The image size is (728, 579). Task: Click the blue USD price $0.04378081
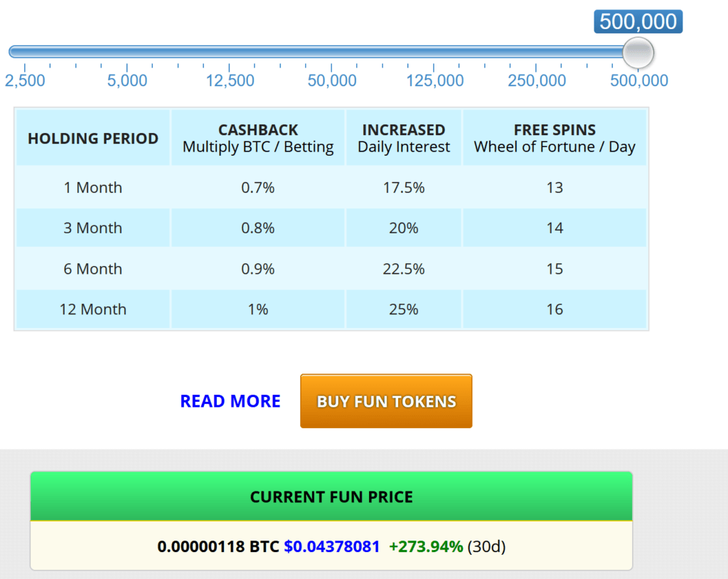[x=331, y=546]
